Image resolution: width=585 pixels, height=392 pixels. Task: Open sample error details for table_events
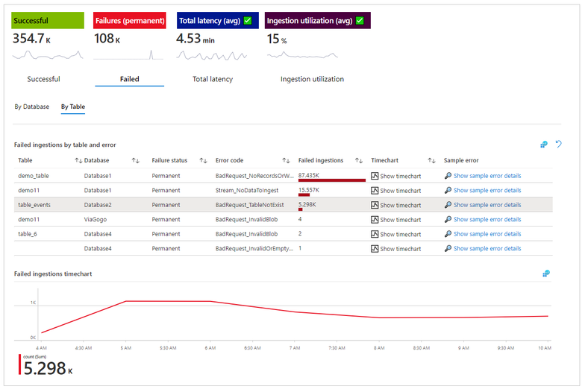point(487,205)
